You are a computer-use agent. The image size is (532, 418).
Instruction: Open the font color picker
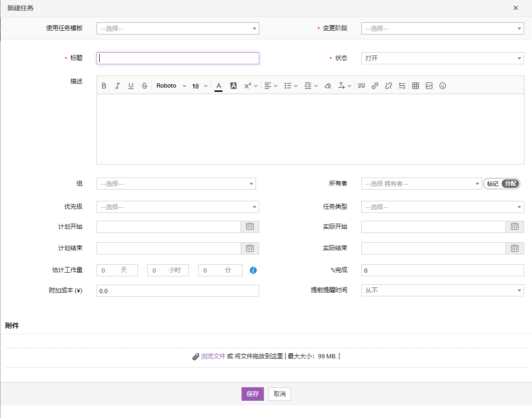[218, 86]
